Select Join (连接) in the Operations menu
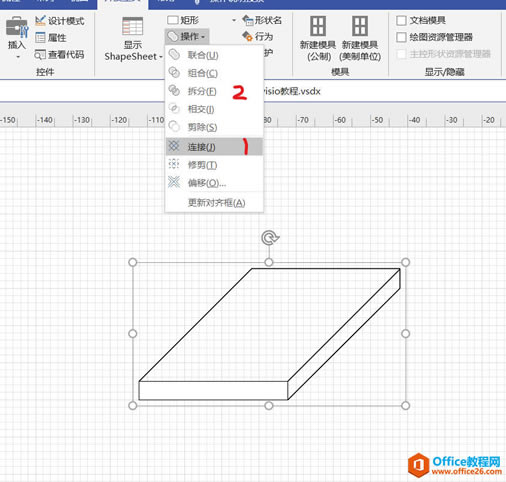This screenshot has height=482, width=506. 214,147
